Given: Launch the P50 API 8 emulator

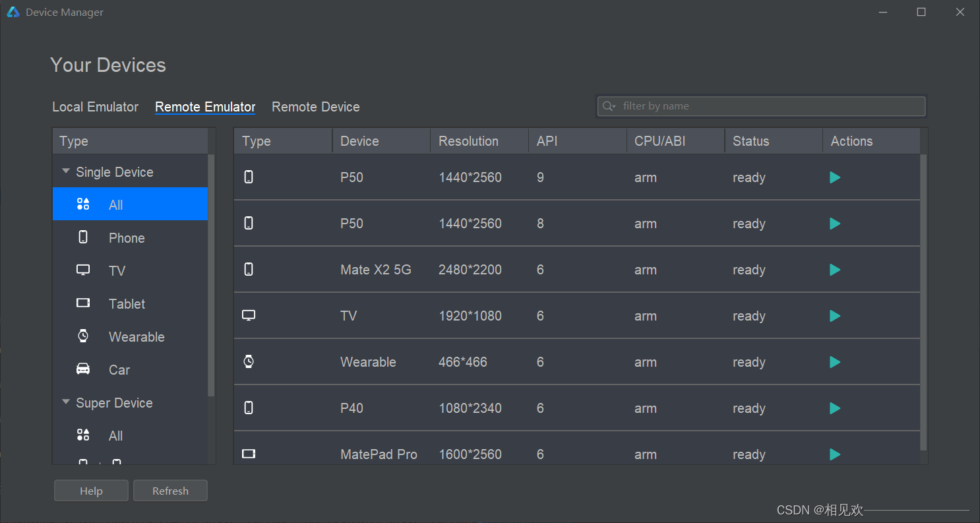Looking at the screenshot, I should click(x=835, y=224).
